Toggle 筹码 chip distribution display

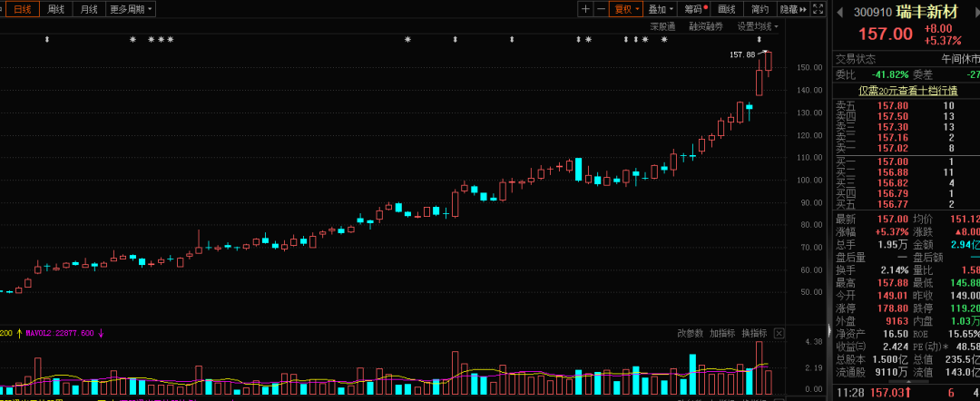click(696, 9)
